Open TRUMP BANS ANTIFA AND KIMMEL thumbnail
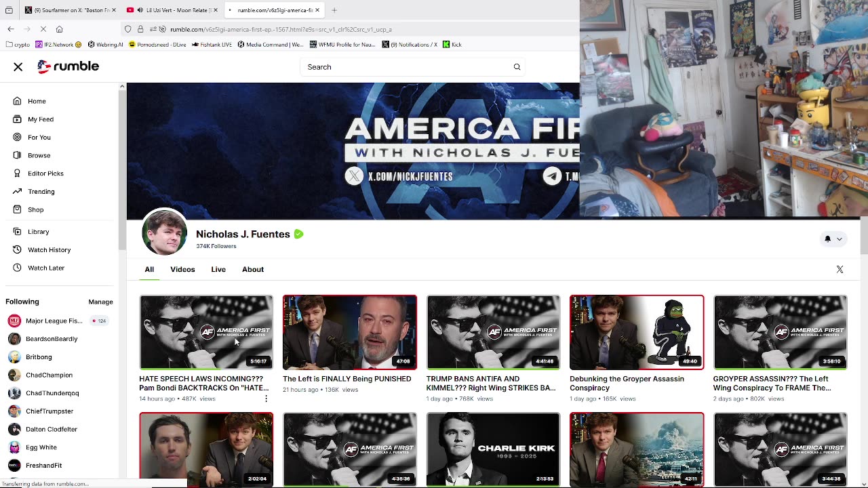 (493, 332)
